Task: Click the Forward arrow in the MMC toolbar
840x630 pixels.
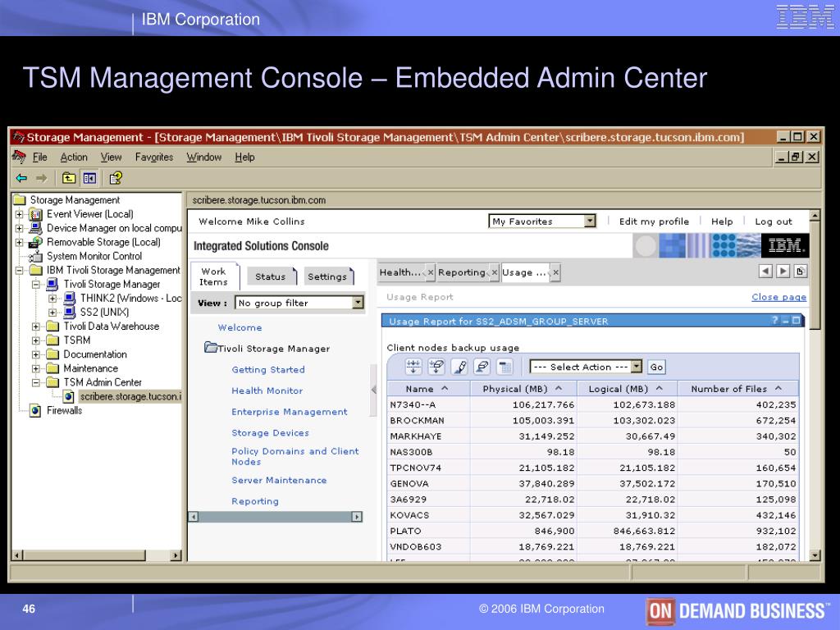Action: coord(41,178)
